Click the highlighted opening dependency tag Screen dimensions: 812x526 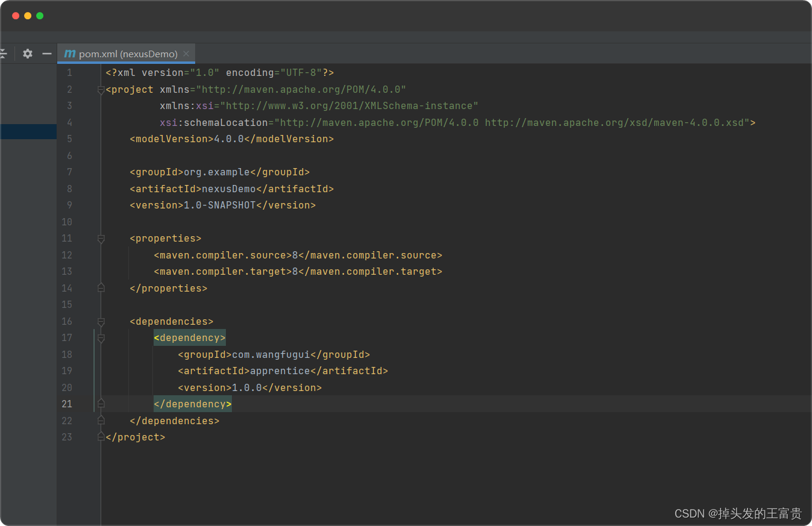tap(190, 338)
